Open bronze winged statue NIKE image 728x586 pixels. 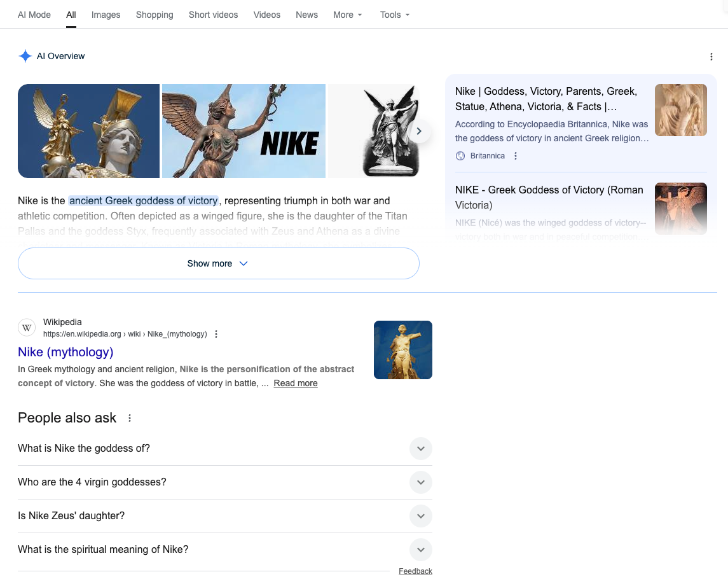pyautogui.click(x=244, y=131)
